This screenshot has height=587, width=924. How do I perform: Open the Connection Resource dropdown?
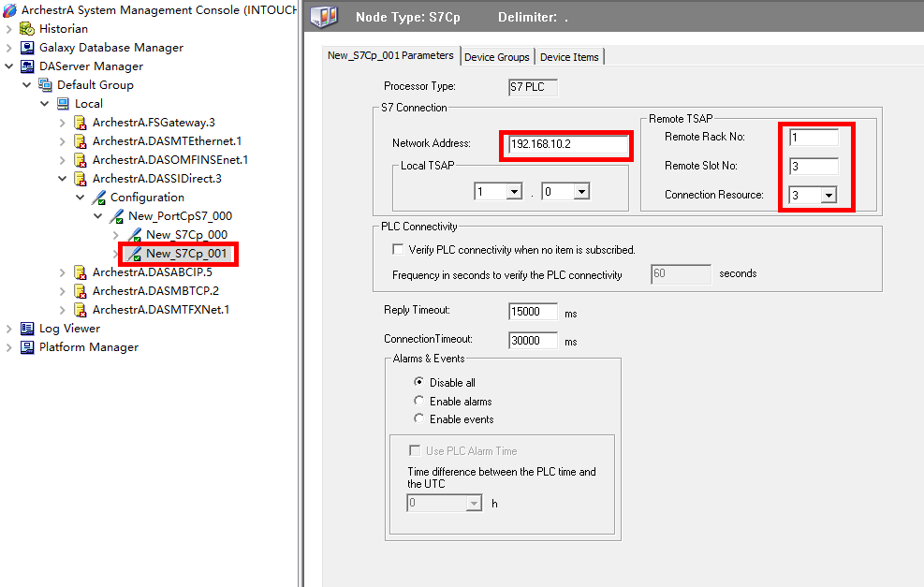click(829, 195)
